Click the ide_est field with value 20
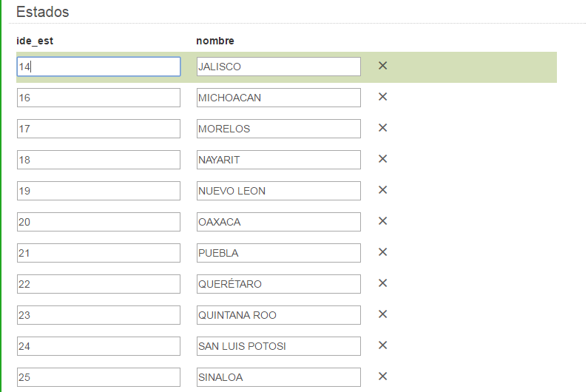 (x=98, y=222)
